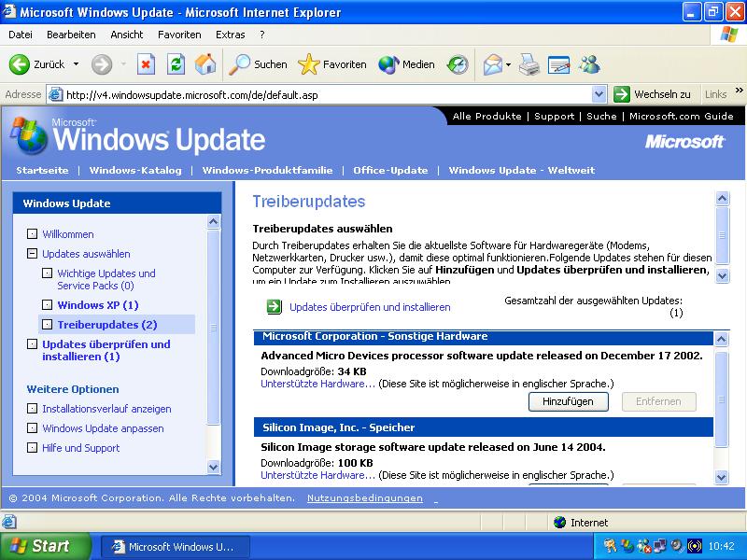Screen dimensions: 747x560
Task: Open the Back button history dropdown arrow
Action: (77, 64)
